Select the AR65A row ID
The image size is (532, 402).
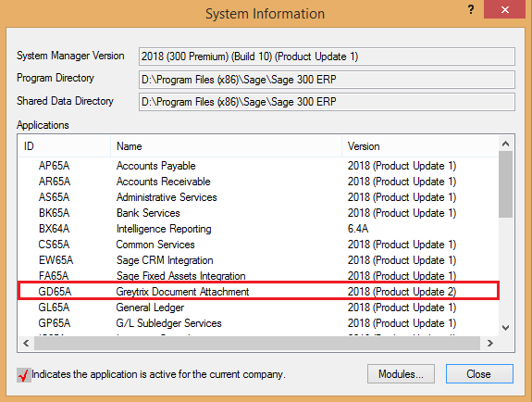point(55,182)
